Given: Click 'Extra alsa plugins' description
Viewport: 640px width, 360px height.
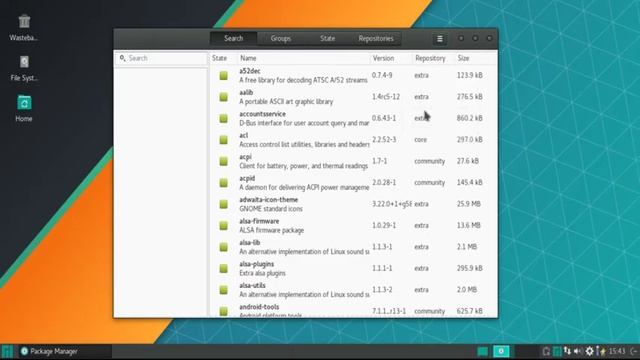Looking at the screenshot, I should pyautogui.click(x=262, y=273).
